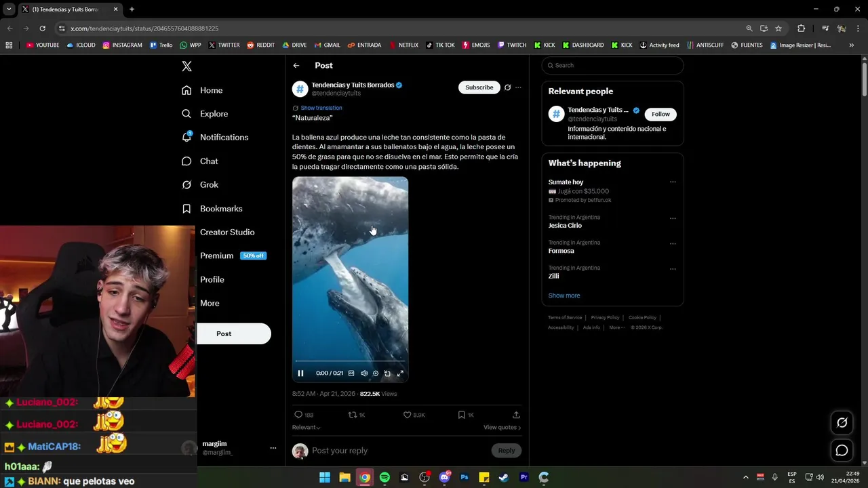Click the video progress bar
The image size is (868, 488).
(x=350, y=362)
